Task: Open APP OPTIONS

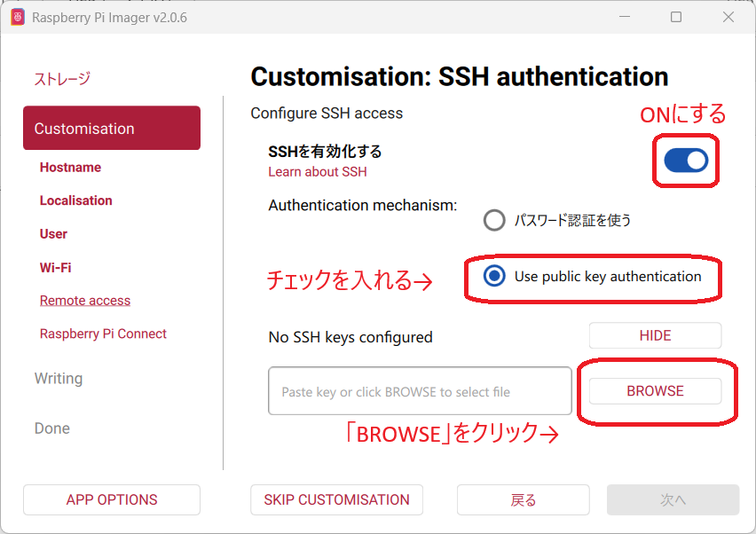Action: (112, 499)
